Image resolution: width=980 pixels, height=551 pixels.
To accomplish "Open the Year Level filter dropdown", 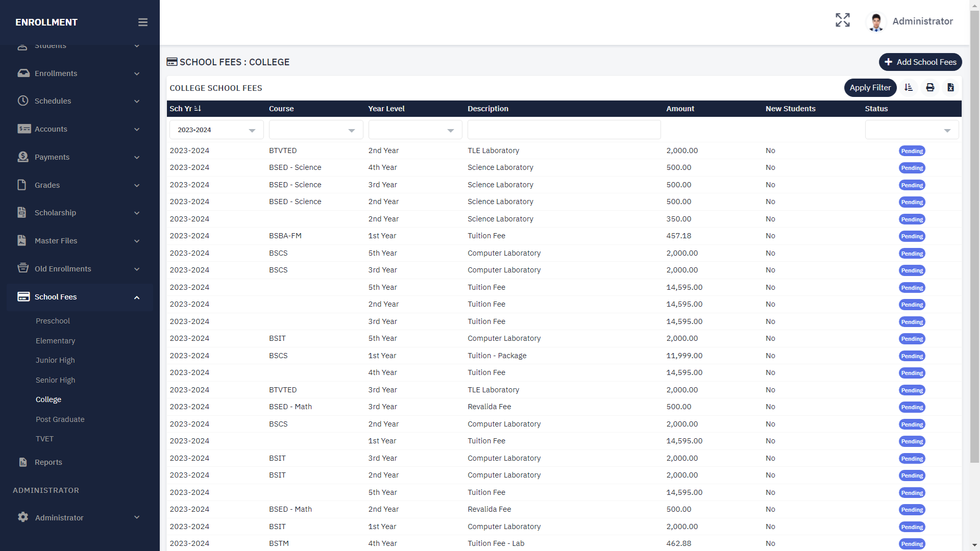I will click(415, 130).
